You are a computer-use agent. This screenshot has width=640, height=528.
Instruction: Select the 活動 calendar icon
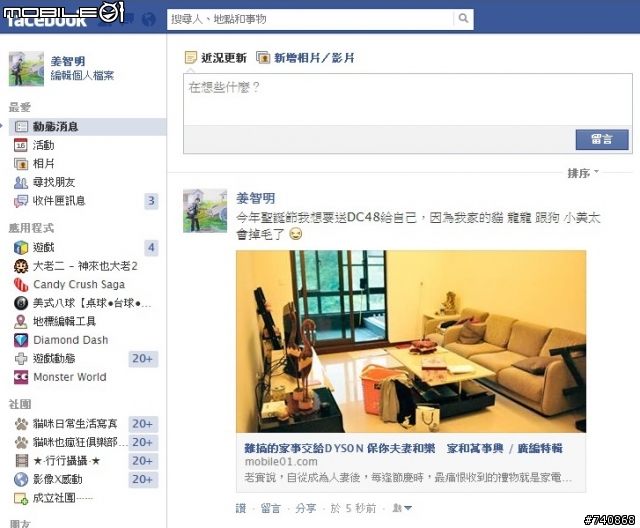(x=21, y=145)
